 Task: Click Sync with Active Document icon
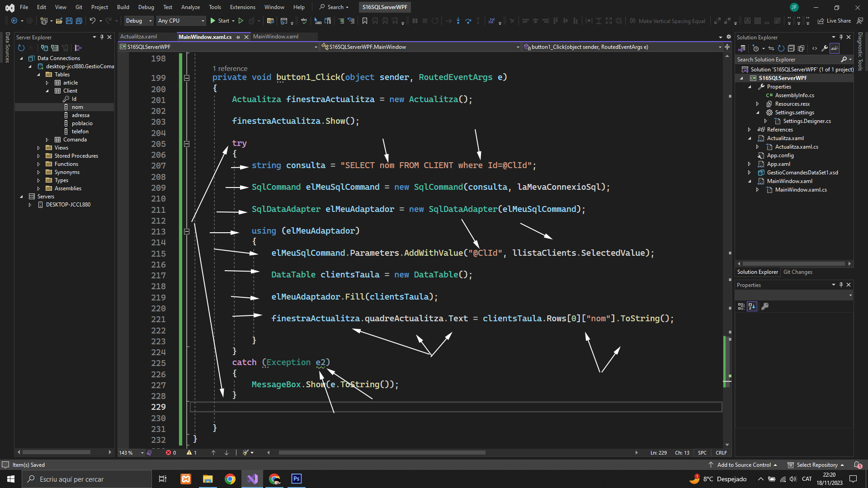pyautogui.click(x=771, y=48)
